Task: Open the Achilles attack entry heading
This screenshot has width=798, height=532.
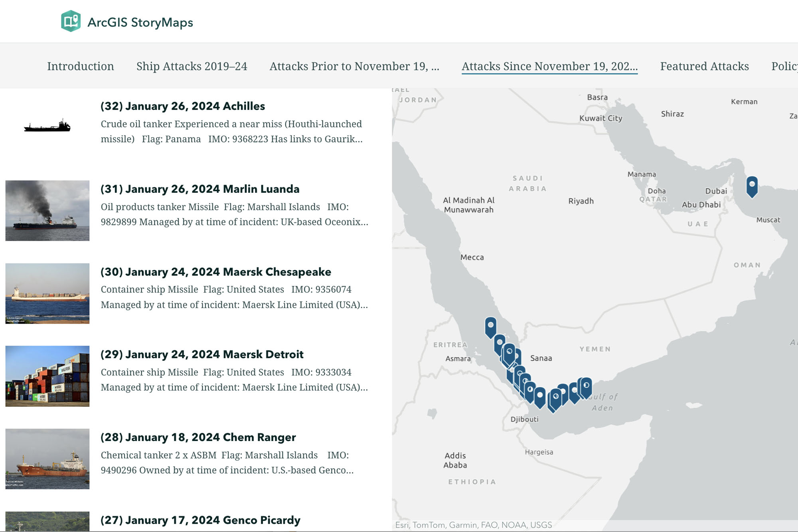Action: click(182, 106)
